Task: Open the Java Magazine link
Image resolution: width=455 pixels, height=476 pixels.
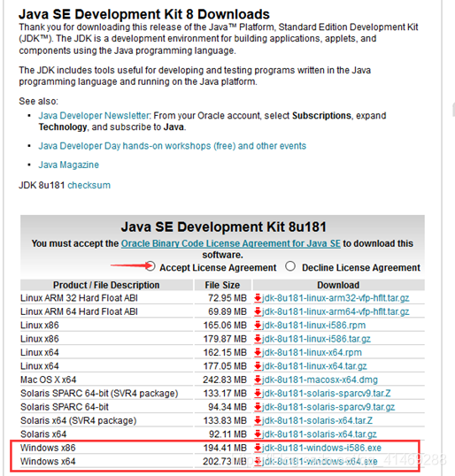Action: point(69,165)
